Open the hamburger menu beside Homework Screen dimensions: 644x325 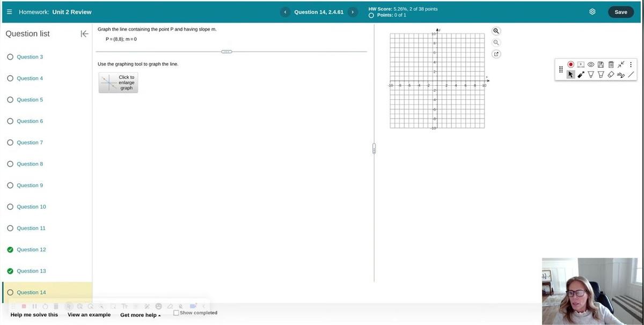coord(9,12)
